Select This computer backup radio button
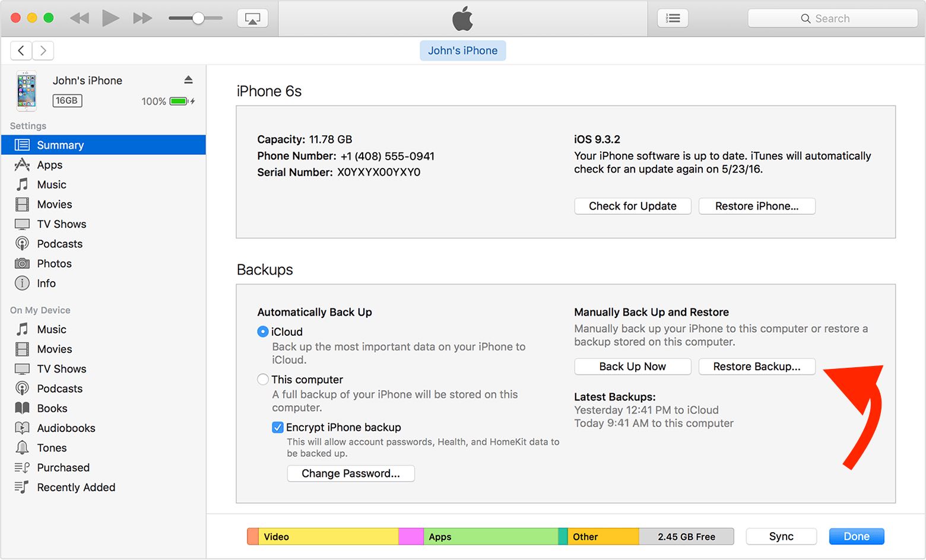926x560 pixels. point(263,379)
